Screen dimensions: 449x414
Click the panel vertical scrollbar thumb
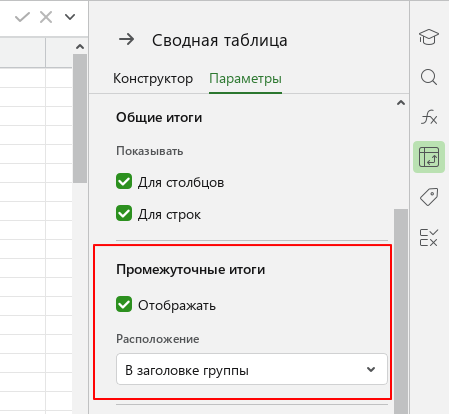[x=401, y=311]
